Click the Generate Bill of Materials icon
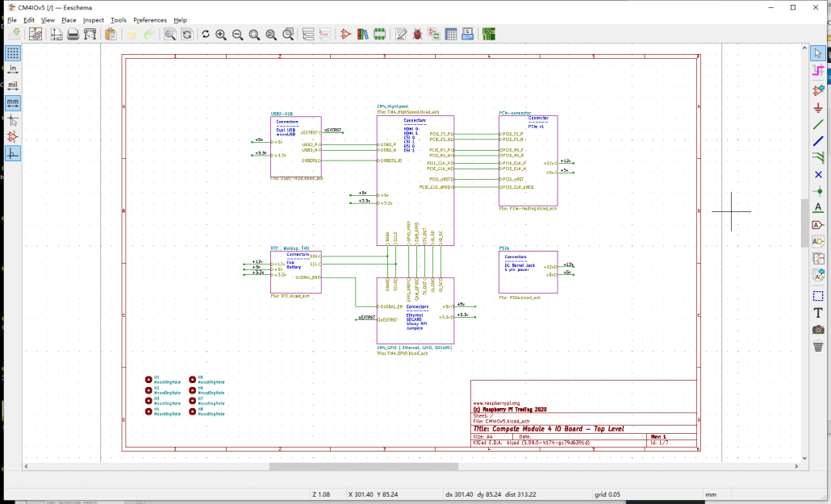Viewport: 831px width, 504px height. 466,34
